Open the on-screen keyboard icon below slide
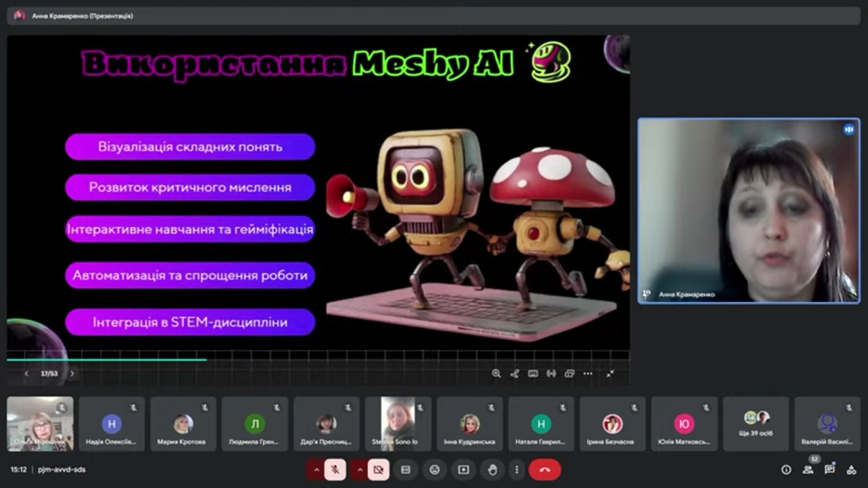The height and width of the screenshot is (488, 868). pyautogui.click(x=533, y=374)
